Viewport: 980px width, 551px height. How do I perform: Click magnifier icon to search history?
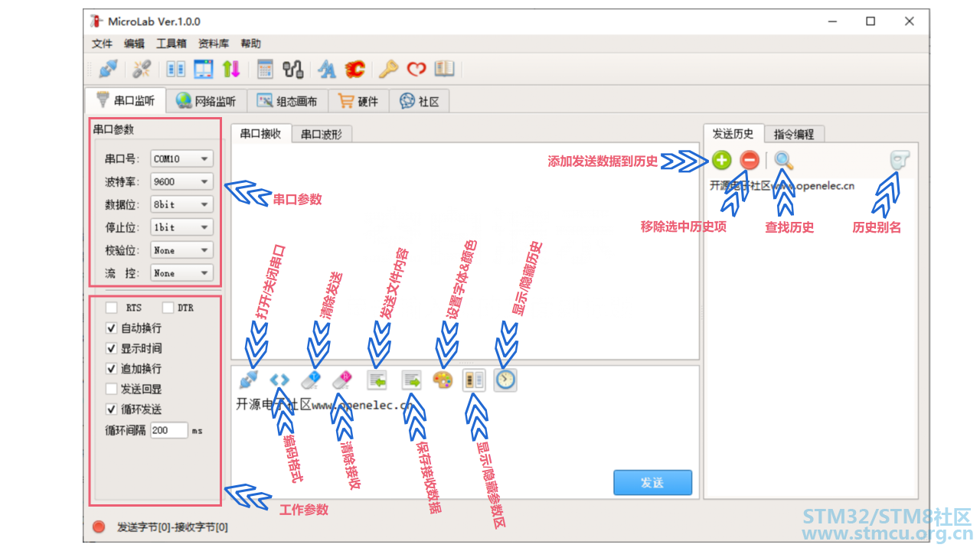pos(784,160)
